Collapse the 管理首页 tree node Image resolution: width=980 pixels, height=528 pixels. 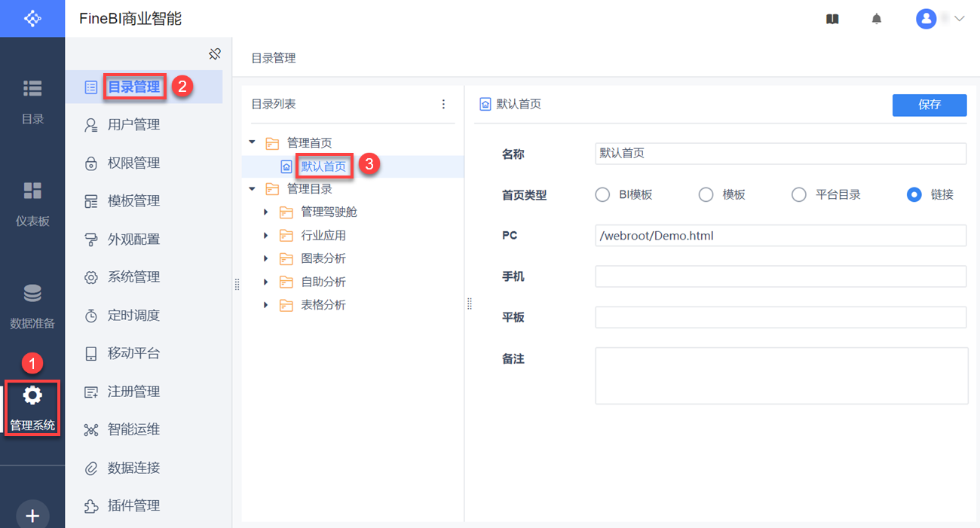click(252, 142)
